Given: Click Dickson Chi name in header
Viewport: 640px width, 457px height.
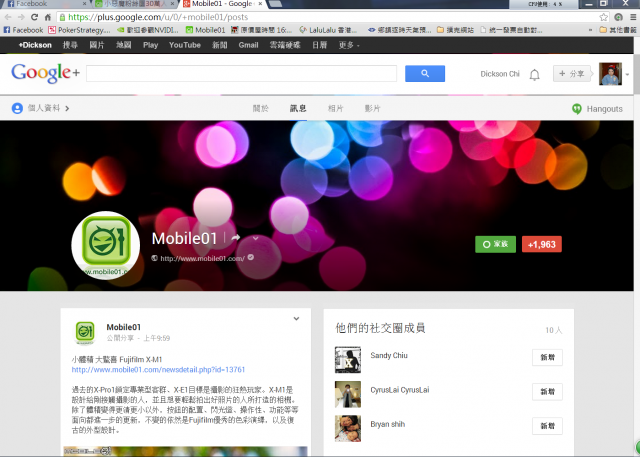Looking at the screenshot, I should tap(500, 74).
